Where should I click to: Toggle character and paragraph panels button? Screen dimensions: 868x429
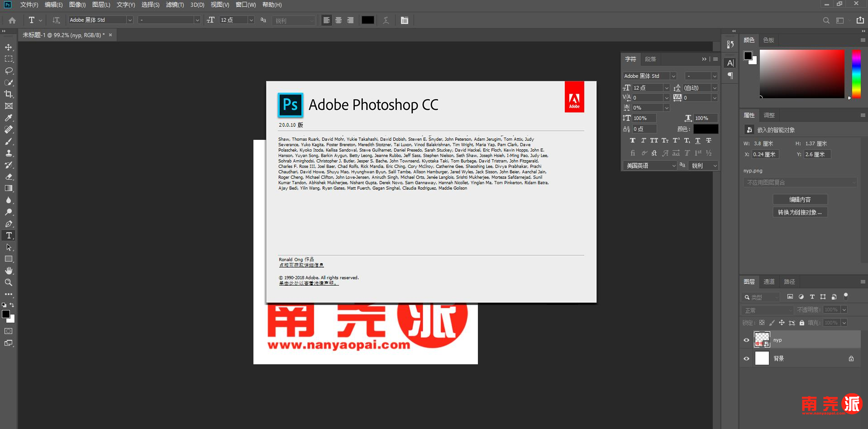pyautogui.click(x=405, y=20)
